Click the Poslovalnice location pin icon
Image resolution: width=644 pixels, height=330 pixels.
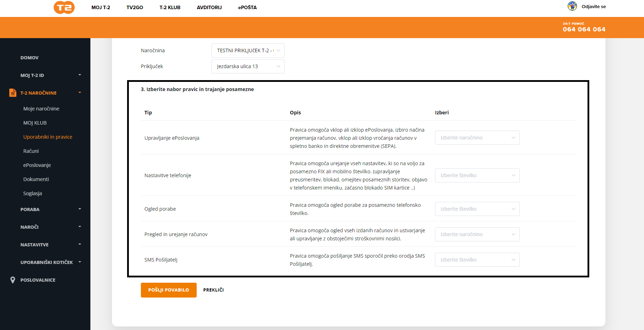[13, 280]
